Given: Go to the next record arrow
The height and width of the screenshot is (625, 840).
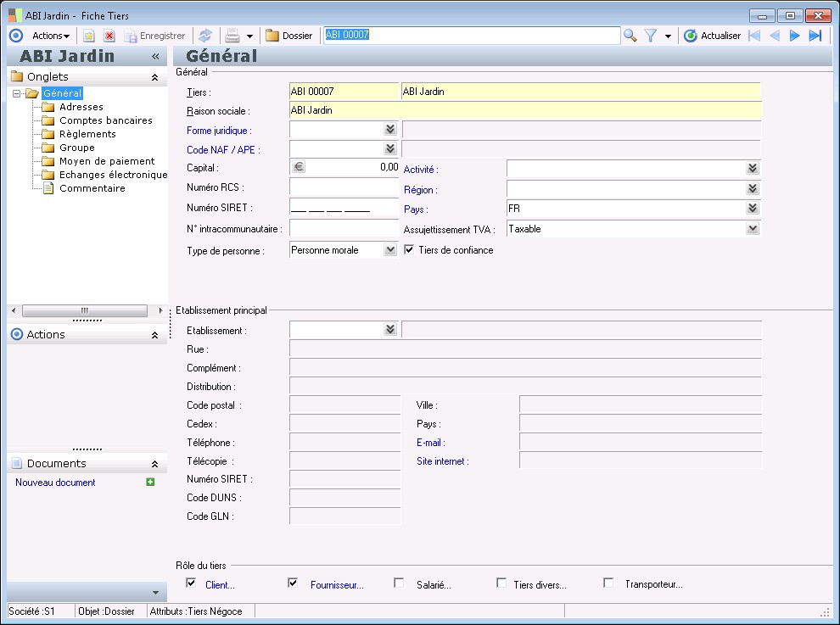Looking at the screenshot, I should [795, 36].
